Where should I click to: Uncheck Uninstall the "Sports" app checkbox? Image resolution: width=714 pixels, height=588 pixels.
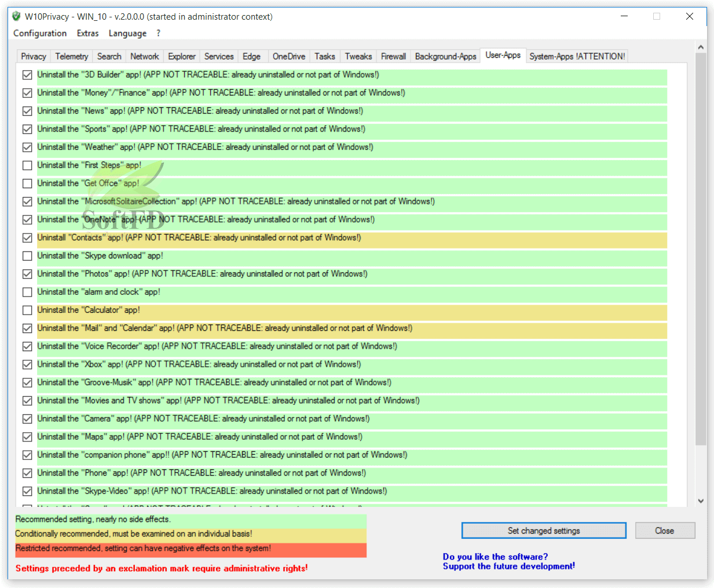pyautogui.click(x=27, y=129)
